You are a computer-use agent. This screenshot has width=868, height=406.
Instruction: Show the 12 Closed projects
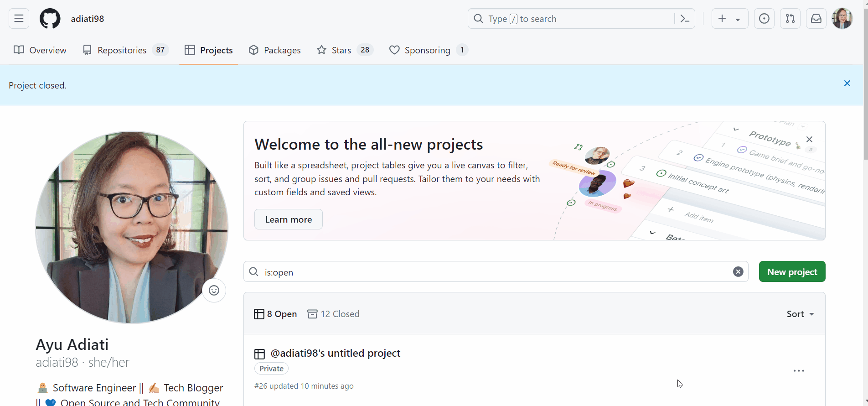[x=333, y=314]
